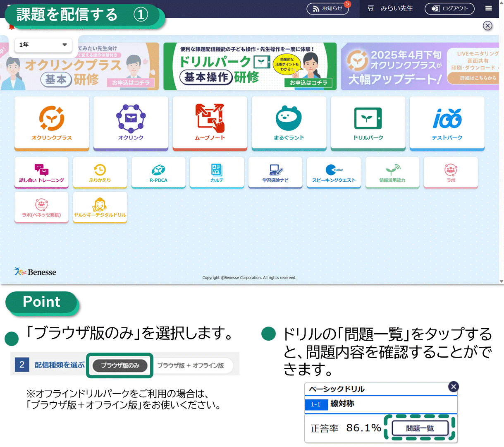Viewport: 504px width, 447px height.
Task: Launch スピーキングクエスト tile
Action: (334, 173)
